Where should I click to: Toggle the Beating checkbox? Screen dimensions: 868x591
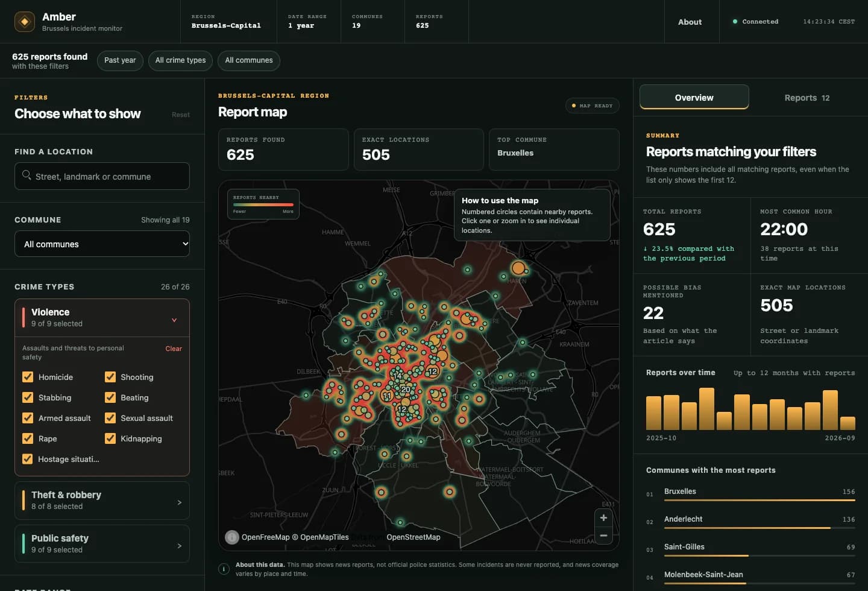(x=110, y=397)
